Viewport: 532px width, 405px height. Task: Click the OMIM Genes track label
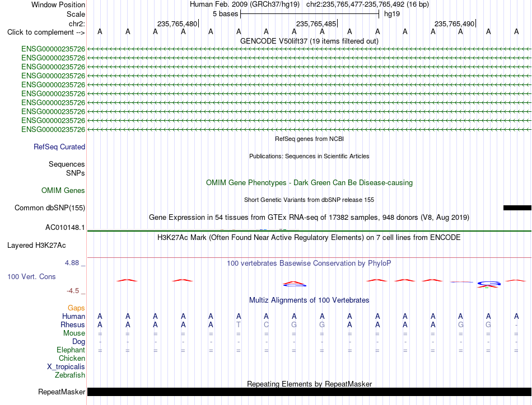[63, 190]
